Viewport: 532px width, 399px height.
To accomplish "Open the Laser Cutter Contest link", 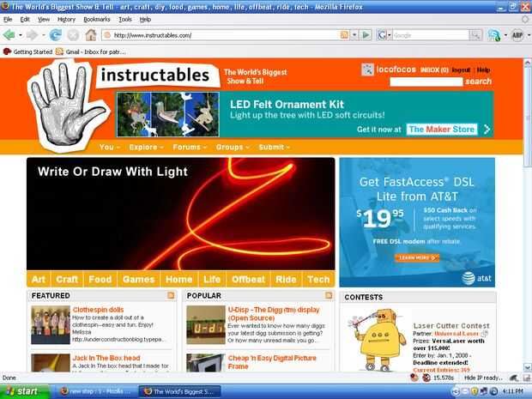I will [451, 326].
